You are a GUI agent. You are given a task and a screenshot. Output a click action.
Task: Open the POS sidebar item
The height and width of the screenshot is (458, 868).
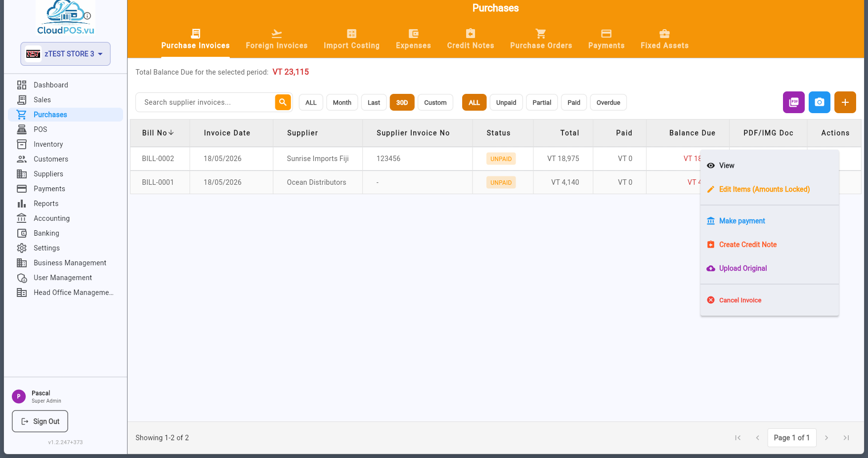click(x=65, y=129)
